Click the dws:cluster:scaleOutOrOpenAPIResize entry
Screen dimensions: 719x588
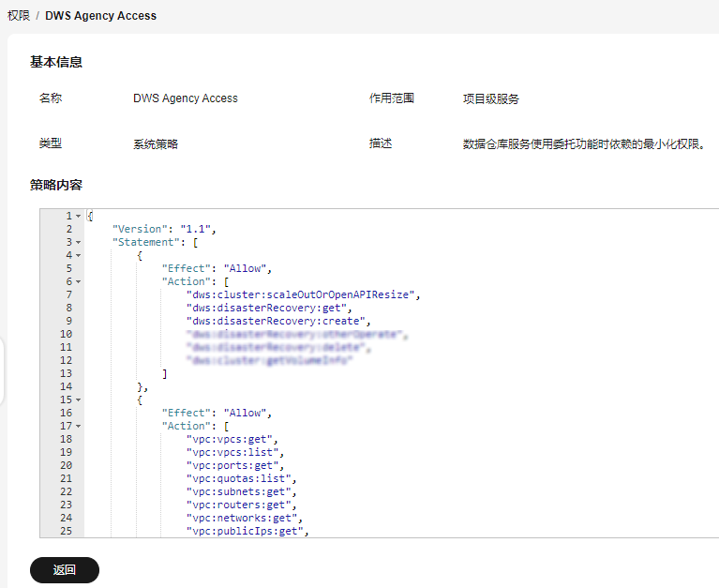coord(303,294)
